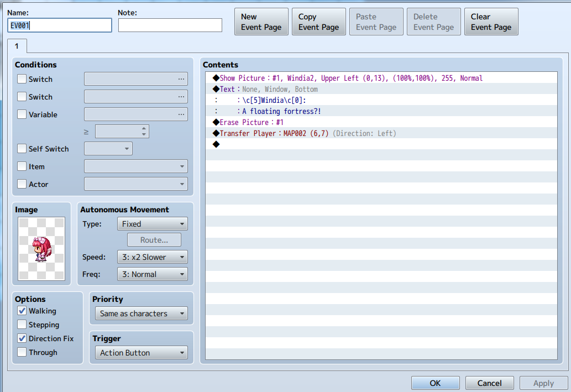The image size is (571, 392).
Task: Enable the Variable condition checkbox
Action: pos(22,114)
